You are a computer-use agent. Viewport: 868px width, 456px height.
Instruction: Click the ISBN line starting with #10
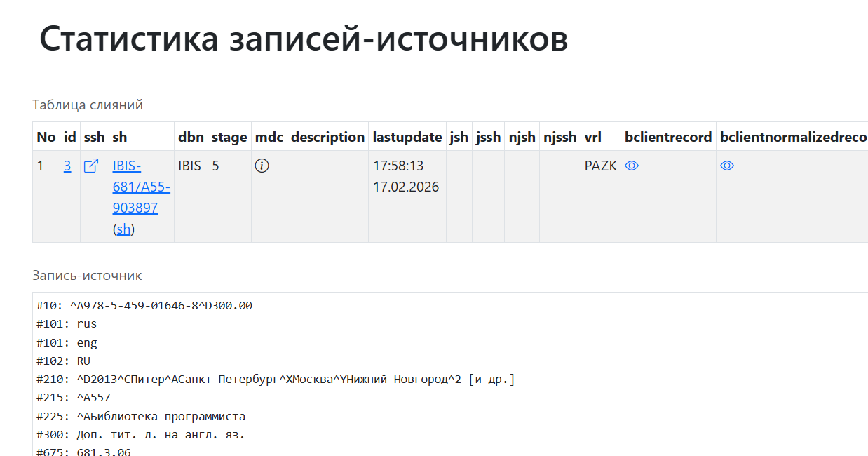tap(144, 306)
